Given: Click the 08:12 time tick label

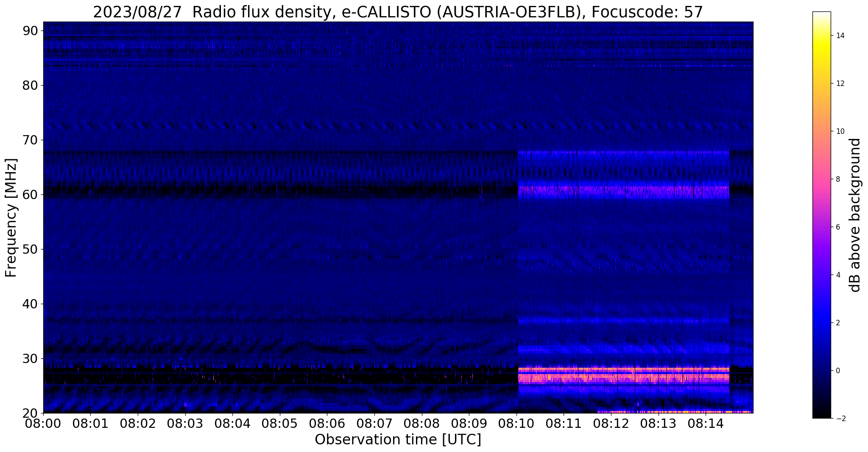Looking at the screenshot, I should [611, 423].
